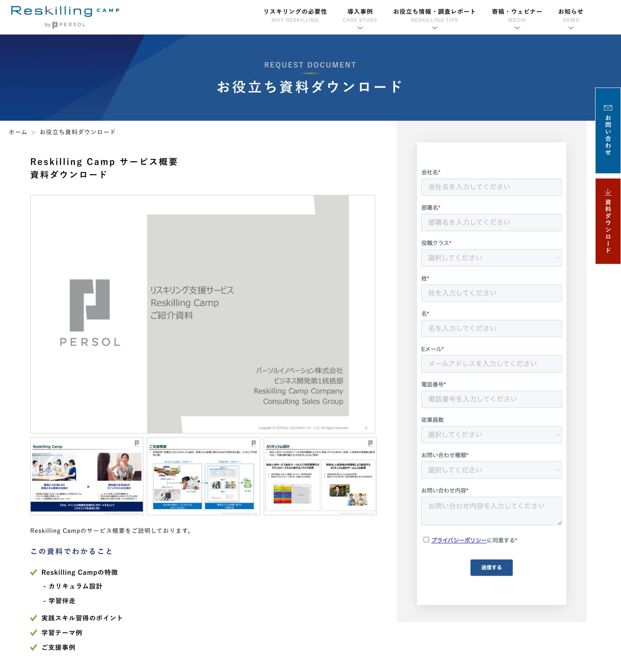Click the 送信する submit button

coord(491,568)
